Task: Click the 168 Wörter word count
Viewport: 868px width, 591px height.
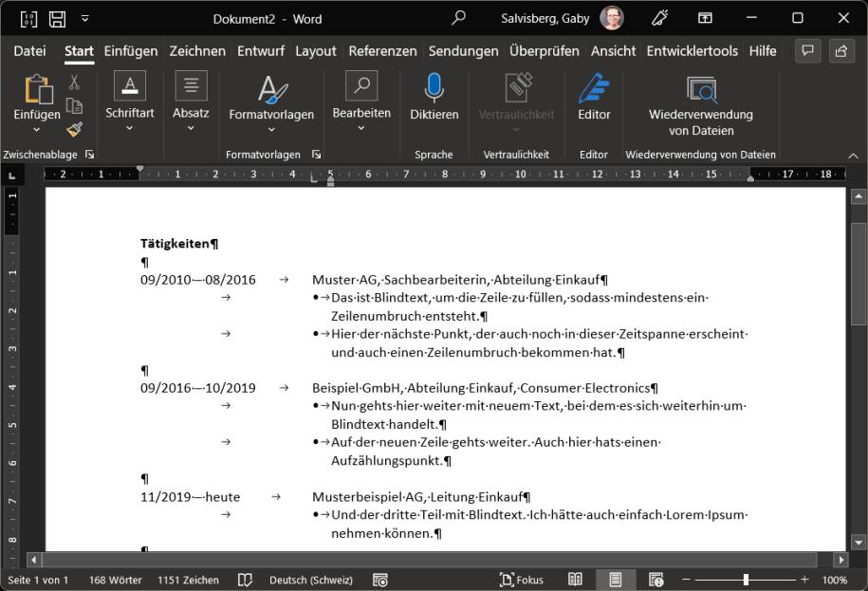Action: (115, 580)
